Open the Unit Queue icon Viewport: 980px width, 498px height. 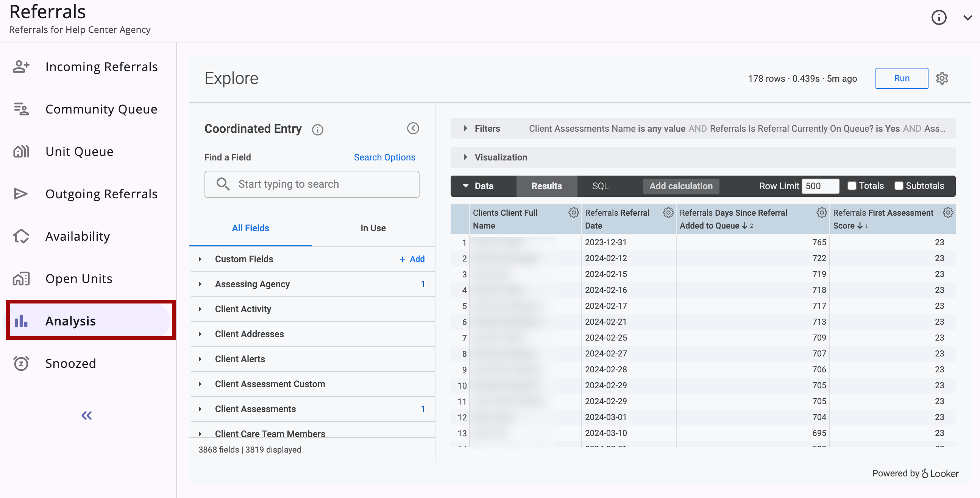[x=21, y=151]
